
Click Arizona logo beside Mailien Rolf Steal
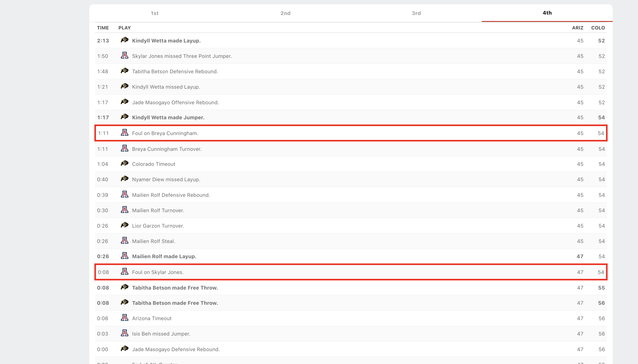pyautogui.click(x=124, y=241)
